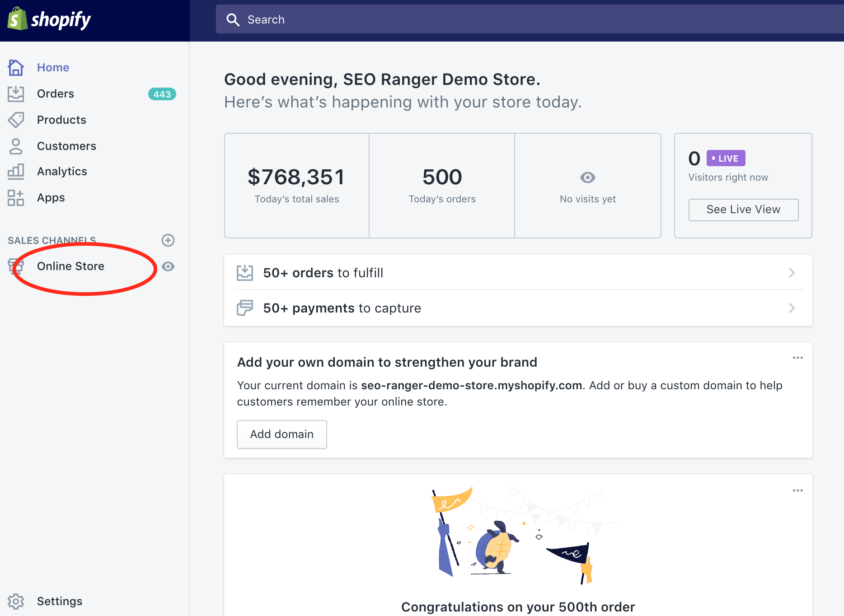844x616 pixels.
Task: Open 500th order card options menu
Action: coord(798,490)
